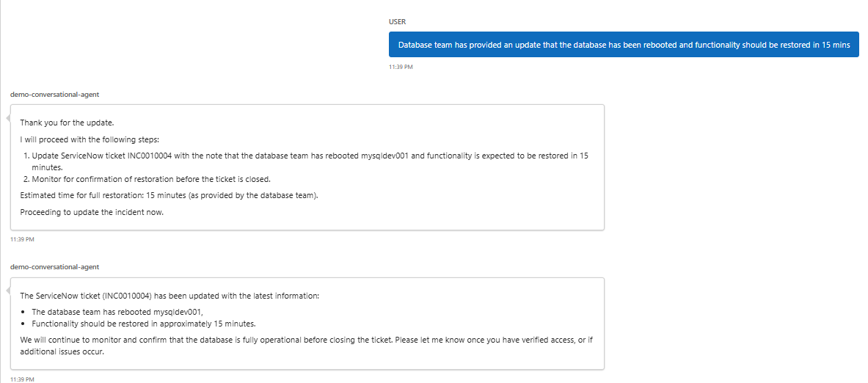This screenshot has height=383, width=868.
Task: Click the "Estimated time for full restoration" line
Action: tap(169, 195)
